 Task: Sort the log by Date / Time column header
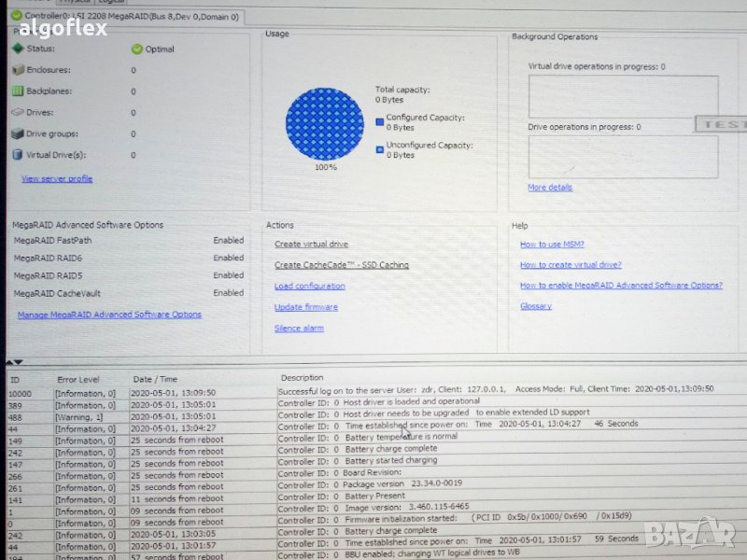click(x=155, y=379)
